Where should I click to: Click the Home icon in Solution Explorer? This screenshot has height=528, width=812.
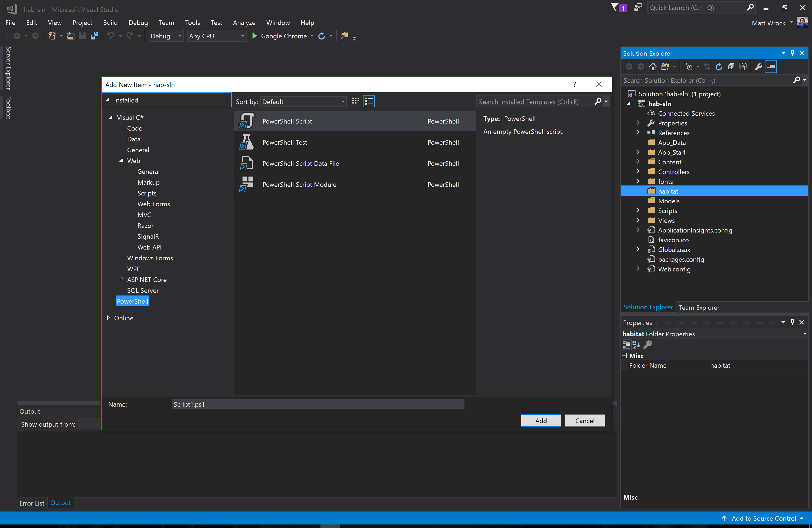[x=652, y=67]
